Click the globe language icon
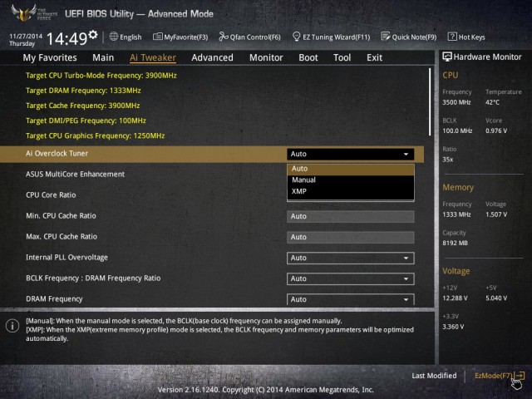532x399 pixels. click(x=114, y=37)
